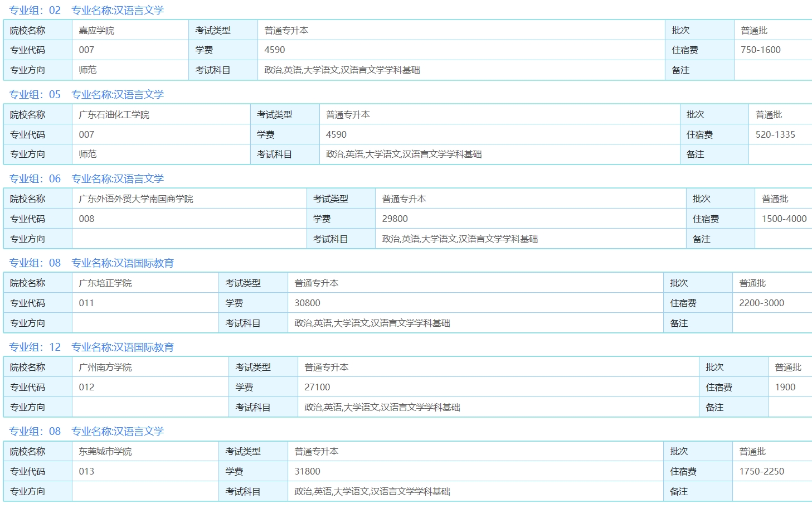Viewport: 812px width, 508px height.
Task: Click major code 012
Action: coord(86,387)
